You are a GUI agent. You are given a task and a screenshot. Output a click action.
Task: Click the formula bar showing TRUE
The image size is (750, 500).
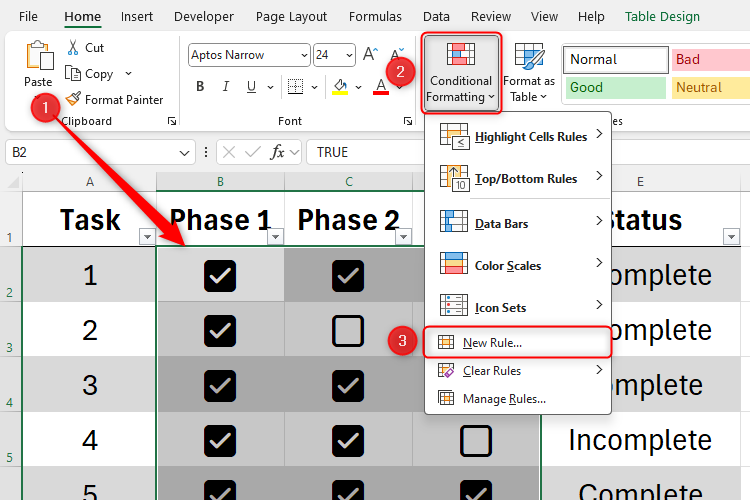point(364,152)
